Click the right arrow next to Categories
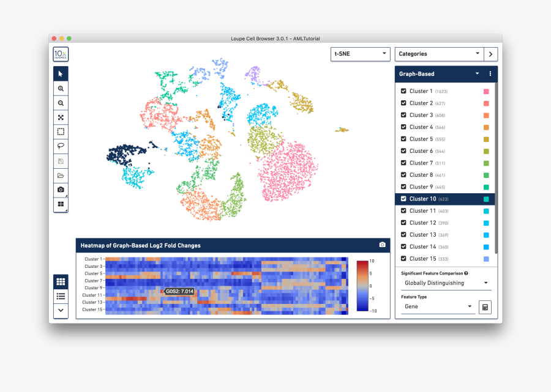This screenshot has height=392, width=551. 491,54
